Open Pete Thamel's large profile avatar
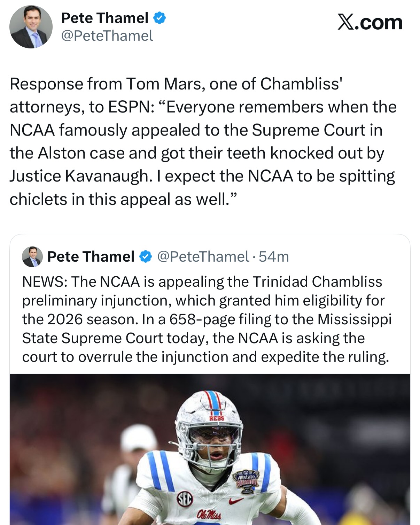 pos(31,27)
